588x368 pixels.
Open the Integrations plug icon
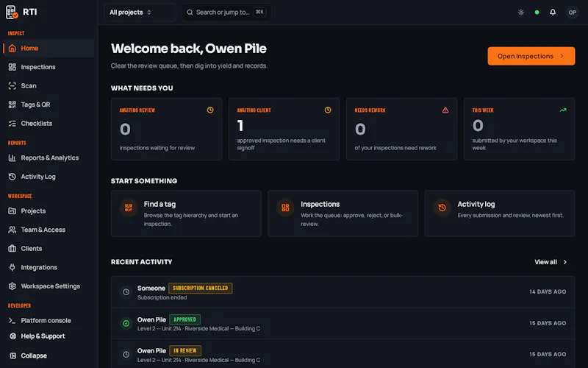(12, 267)
